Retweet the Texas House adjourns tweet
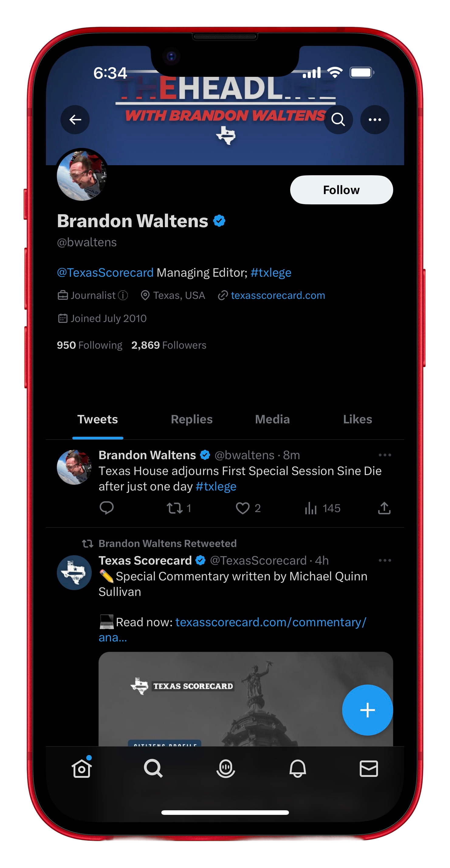Screen dimensions: 450x868 click(x=175, y=508)
